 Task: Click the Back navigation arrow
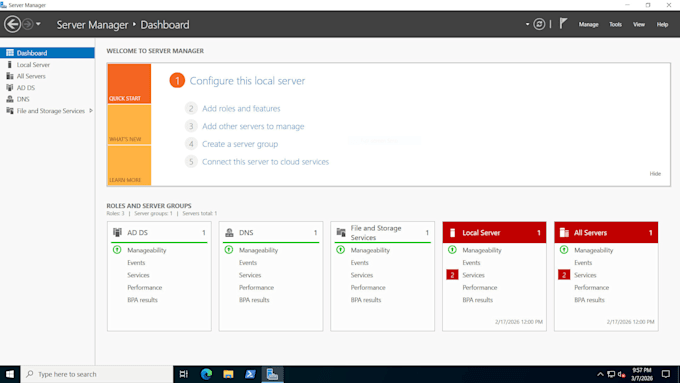click(x=13, y=24)
